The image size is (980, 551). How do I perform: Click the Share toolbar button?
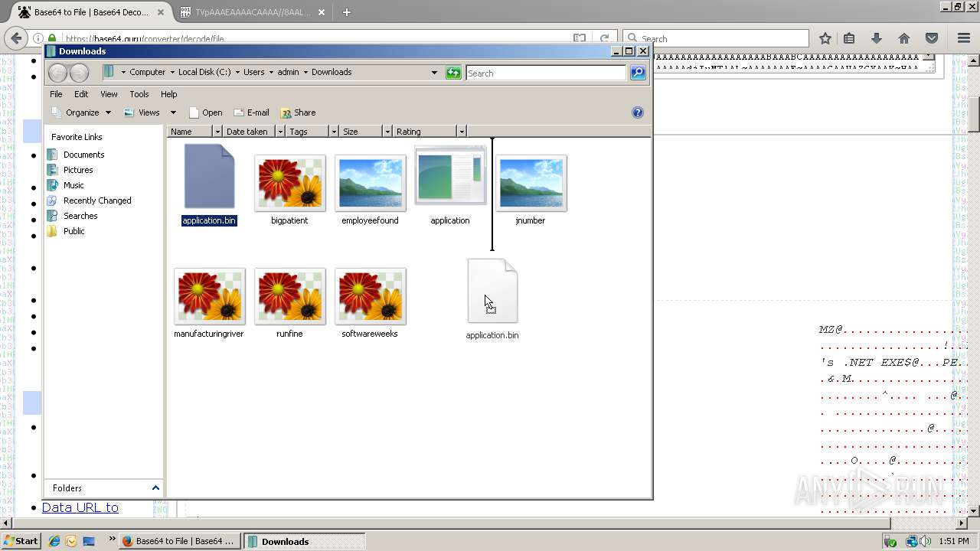tap(298, 112)
